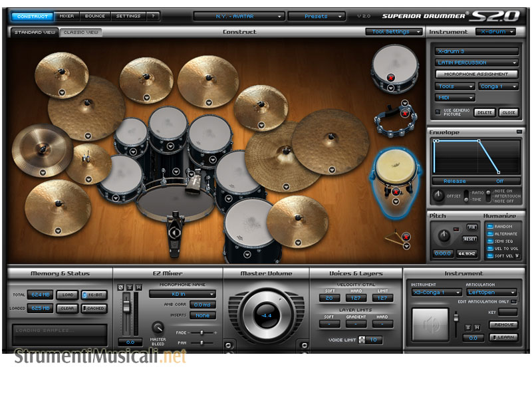Open the Microphone Name KD In dropdown

tap(182, 293)
